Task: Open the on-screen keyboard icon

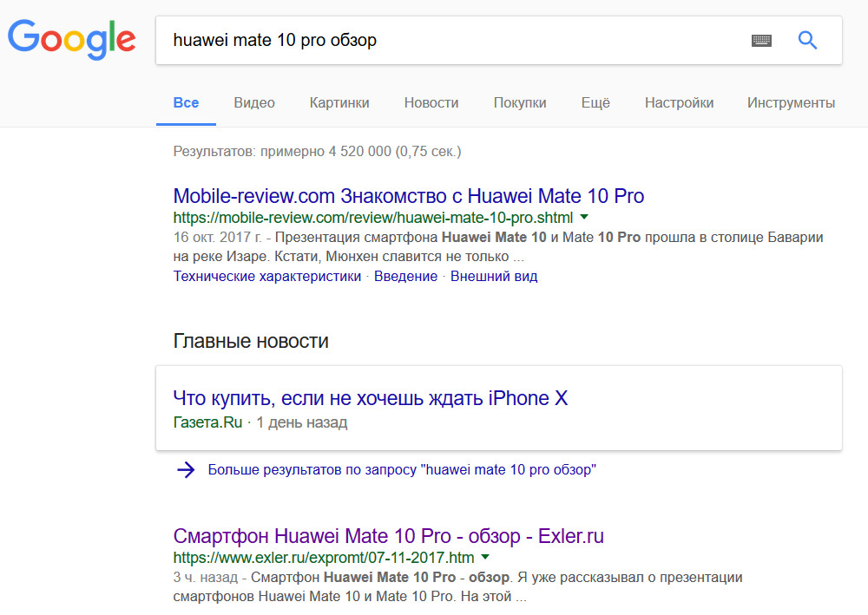Action: [761, 41]
